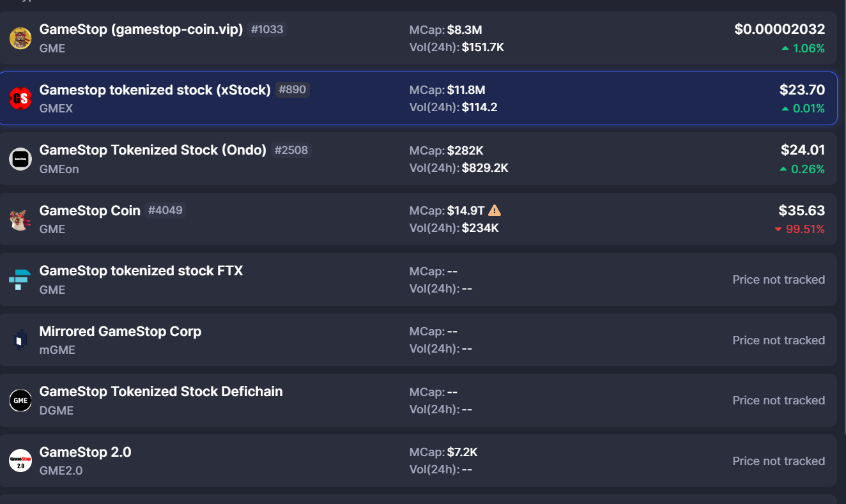Screen dimensions: 846x504
Task: Click the #2508 rank badge
Action: [291, 150]
